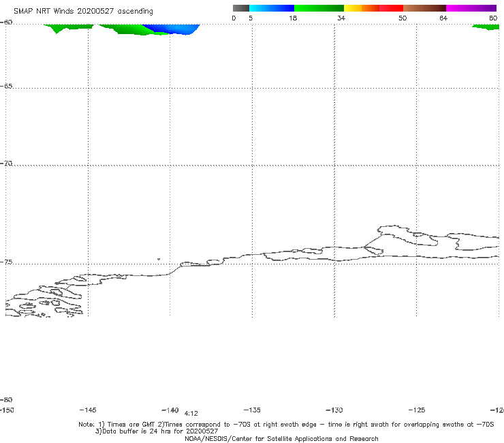Click the color bar label 5

(251, 18)
